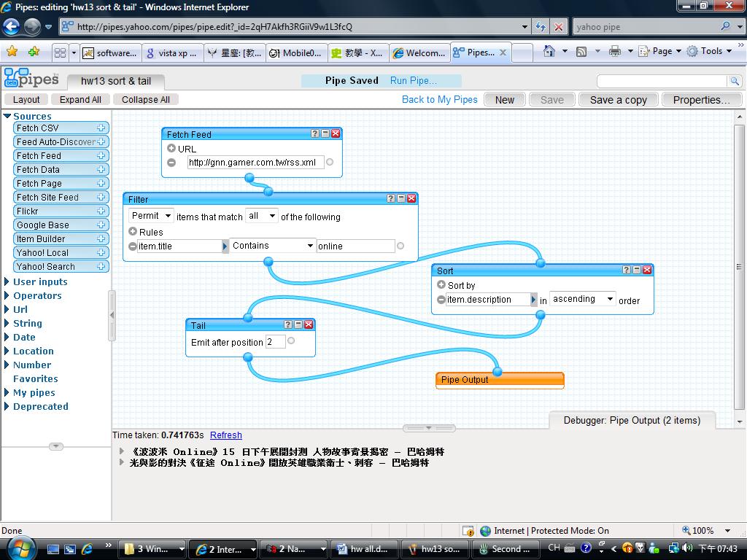The height and width of the screenshot is (560, 747).
Task: Collapse the Tail module box
Action: click(x=298, y=324)
